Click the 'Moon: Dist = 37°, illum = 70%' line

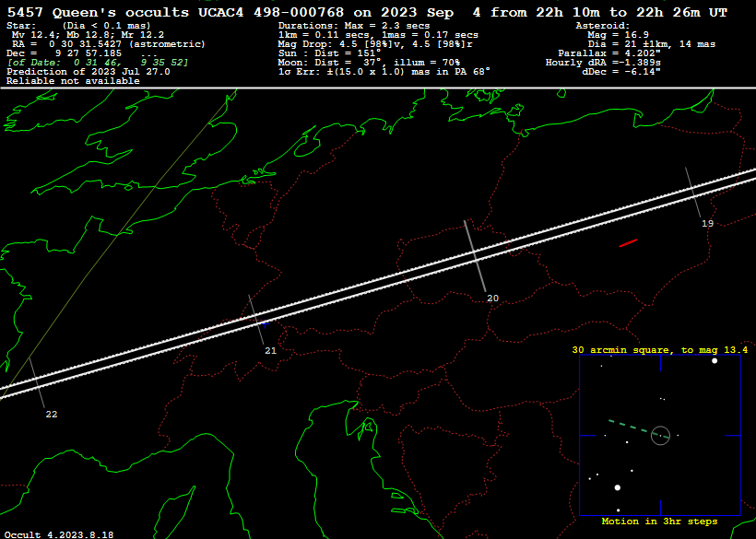tap(369, 62)
